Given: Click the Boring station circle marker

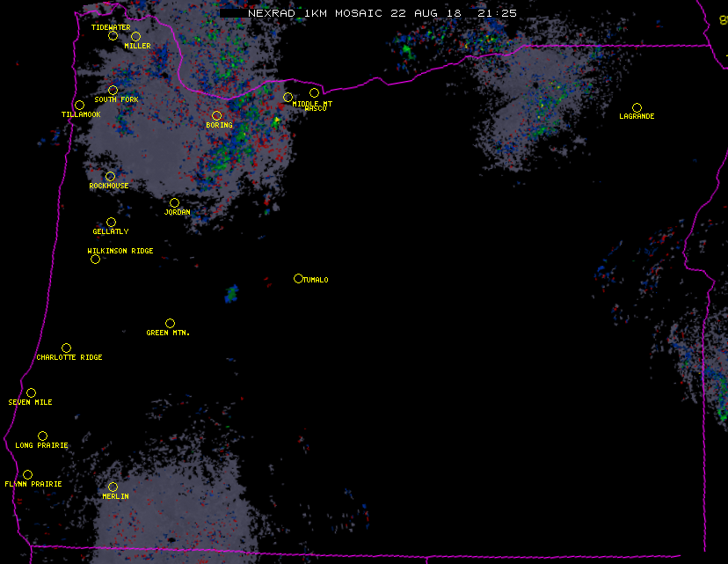Looking at the screenshot, I should coord(216,115).
